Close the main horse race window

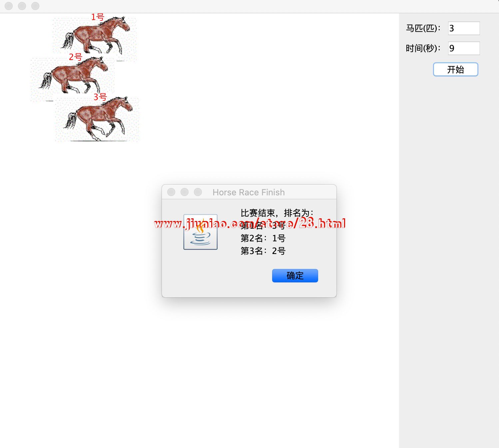[x=9, y=6]
